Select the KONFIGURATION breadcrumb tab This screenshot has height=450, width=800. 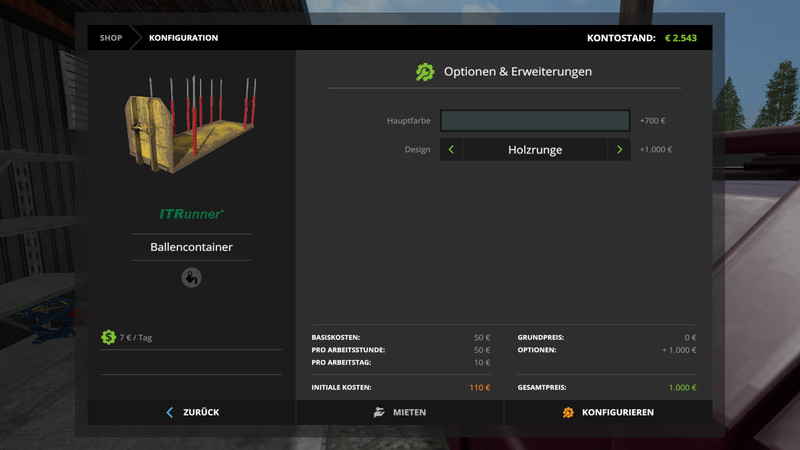click(x=183, y=38)
